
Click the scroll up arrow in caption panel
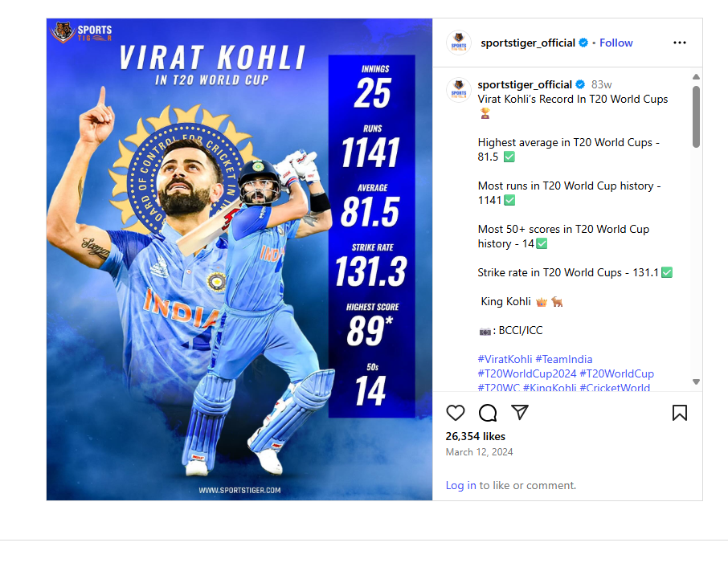click(x=696, y=76)
